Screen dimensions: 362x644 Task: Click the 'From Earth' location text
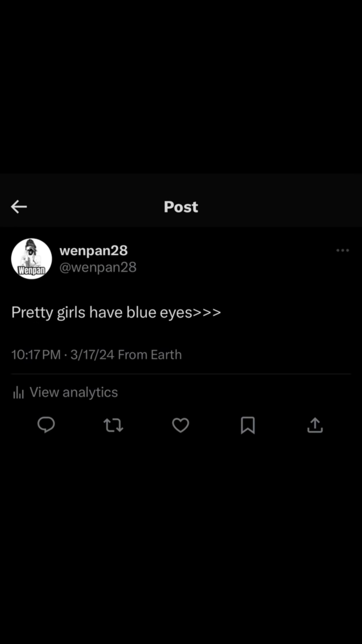point(150,355)
